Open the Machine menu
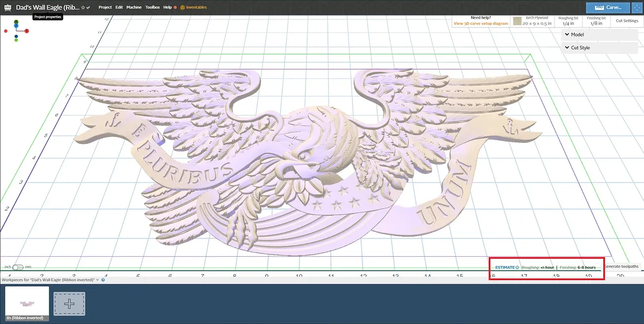Image resolution: width=644 pixels, height=324 pixels. click(134, 8)
